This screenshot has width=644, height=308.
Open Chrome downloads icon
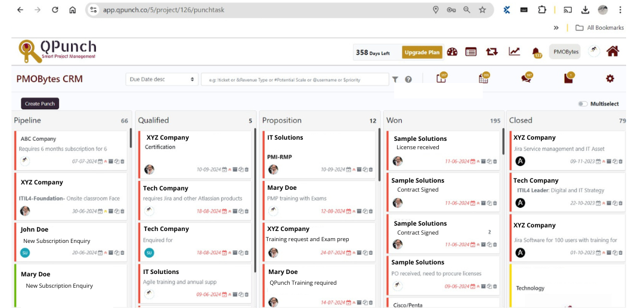(x=586, y=10)
